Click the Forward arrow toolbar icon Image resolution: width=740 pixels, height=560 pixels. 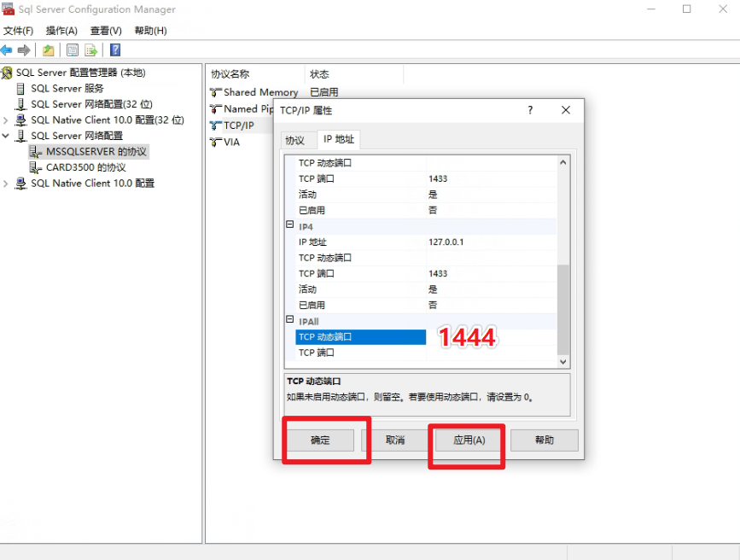[24, 50]
